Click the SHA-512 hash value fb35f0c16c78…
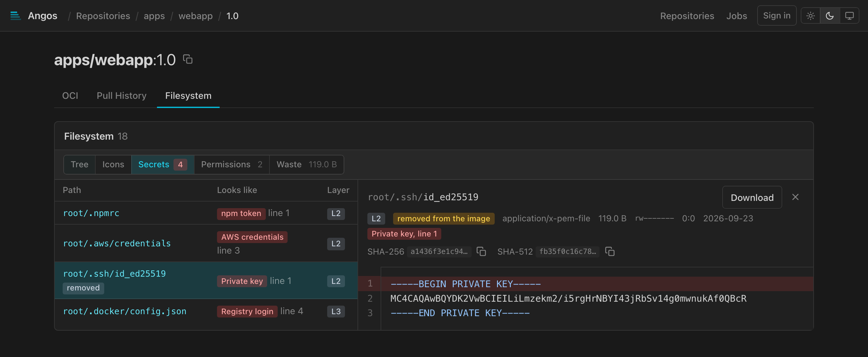868x357 pixels. tap(567, 251)
